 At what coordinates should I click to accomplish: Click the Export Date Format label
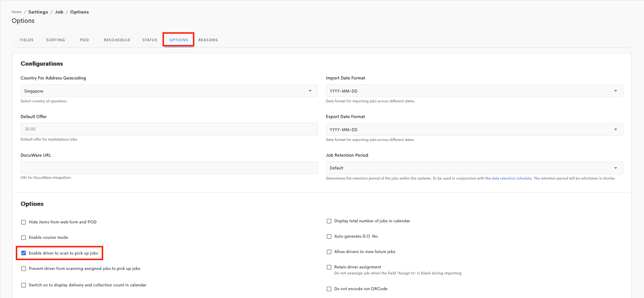click(x=346, y=117)
